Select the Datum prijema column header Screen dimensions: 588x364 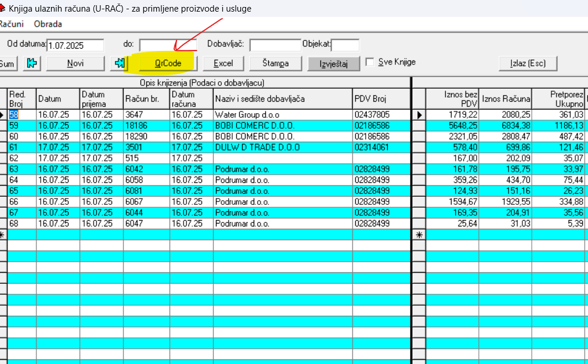(x=101, y=99)
